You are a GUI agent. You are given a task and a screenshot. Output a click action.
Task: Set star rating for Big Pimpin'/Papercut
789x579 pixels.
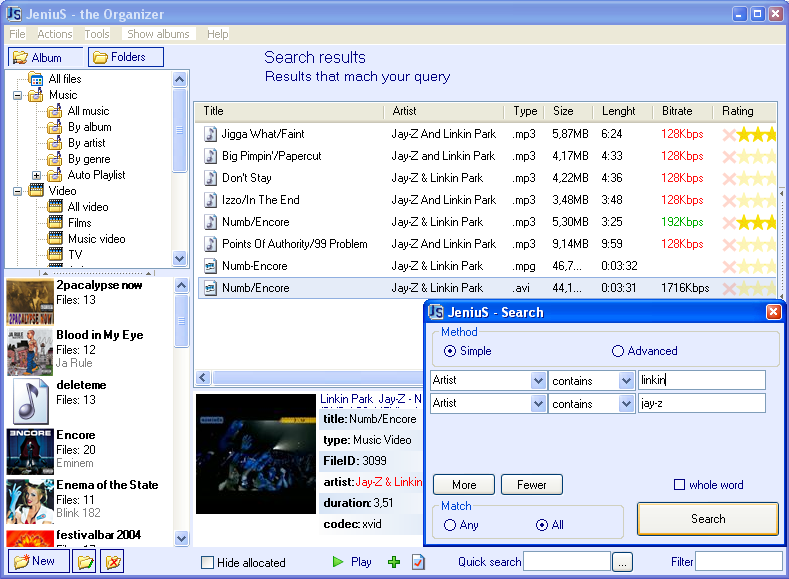point(756,156)
